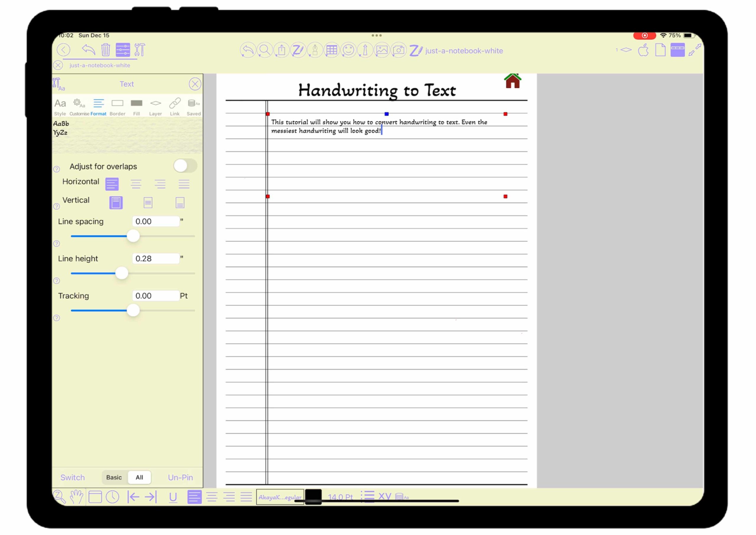The height and width of the screenshot is (535, 756).
Task: Switch to the Border tab
Action: [x=117, y=107]
